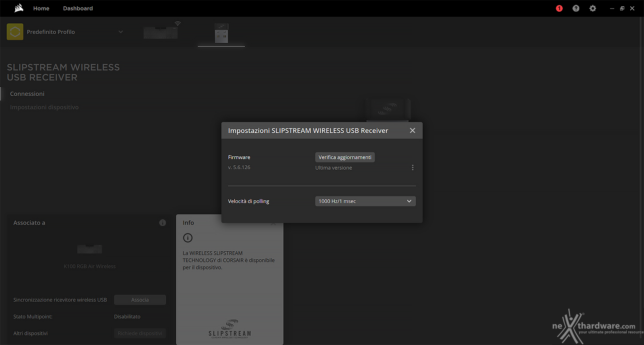Viewport: 644px width, 345px height.
Task: Click the Associa button
Action: tap(140, 300)
